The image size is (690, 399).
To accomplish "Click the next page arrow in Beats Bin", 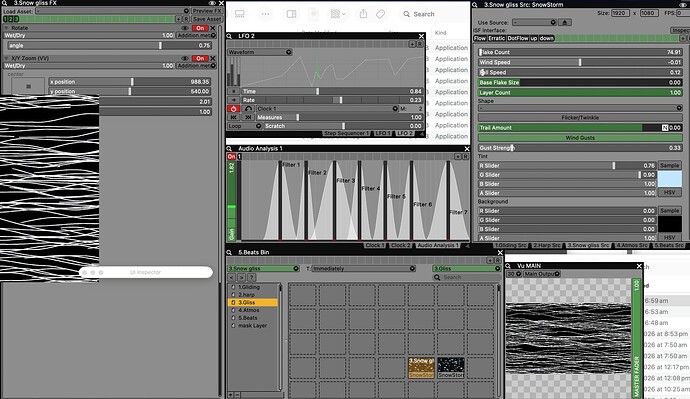I will tap(242, 278).
